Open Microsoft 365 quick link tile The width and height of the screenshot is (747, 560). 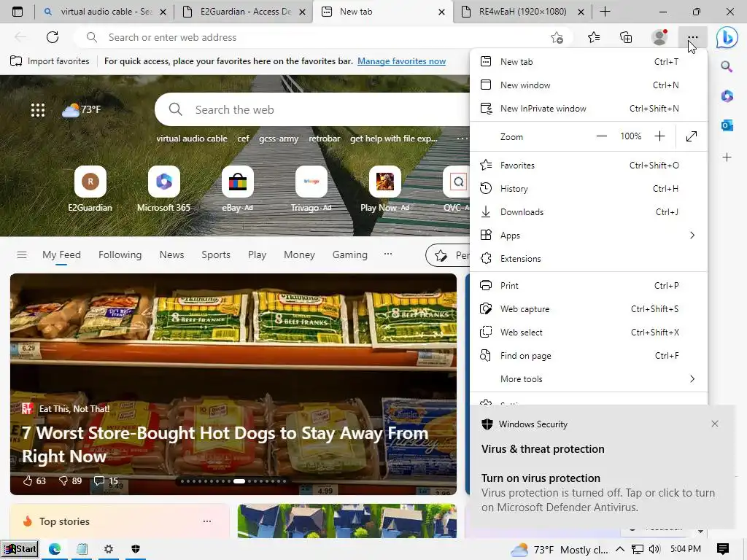point(163,189)
